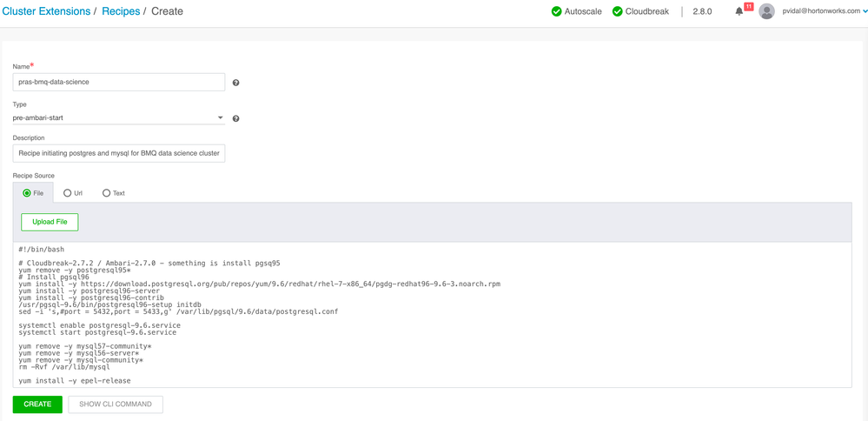Screen dimensions: 868x421
Task: Click the red notification count badge
Action: (748, 6)
